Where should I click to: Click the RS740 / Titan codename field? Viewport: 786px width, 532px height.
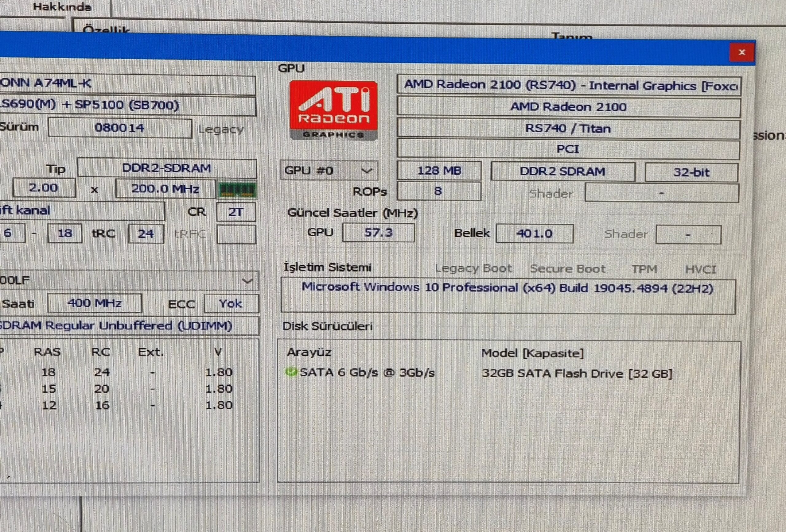(x=568, y=129)
